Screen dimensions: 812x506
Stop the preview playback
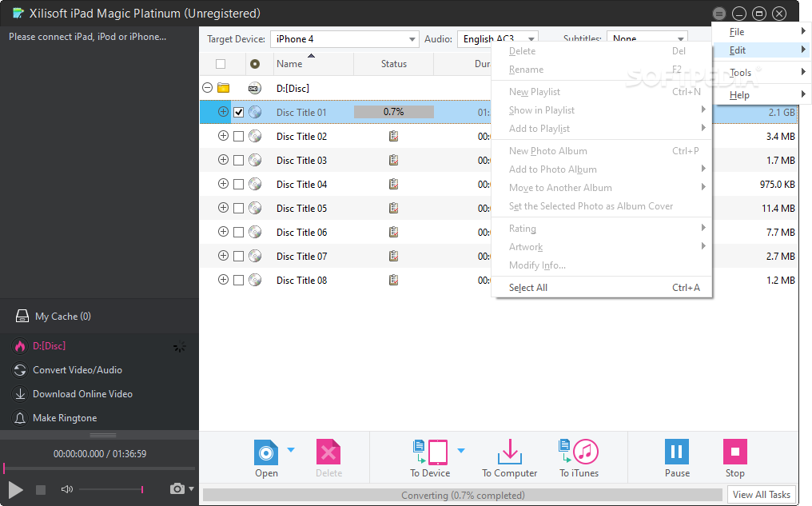tap(41, 489)
